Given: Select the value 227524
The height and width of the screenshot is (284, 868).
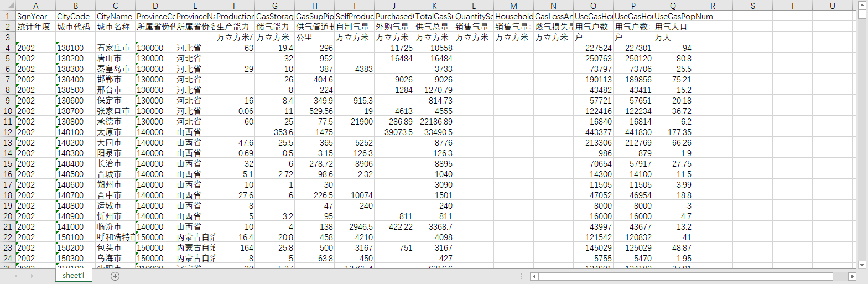Looking at the screenshot, I should (x=593, y=48).
